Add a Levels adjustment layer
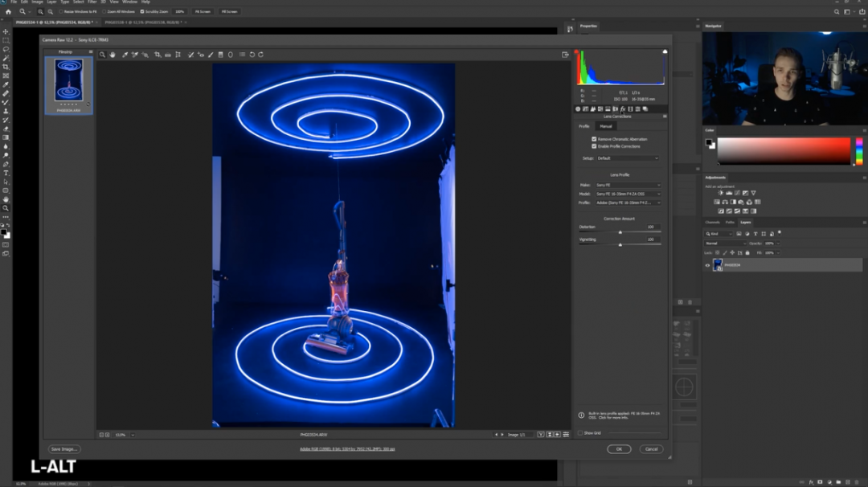Viewport: 868px width, 487px height. tap(729, 193)
